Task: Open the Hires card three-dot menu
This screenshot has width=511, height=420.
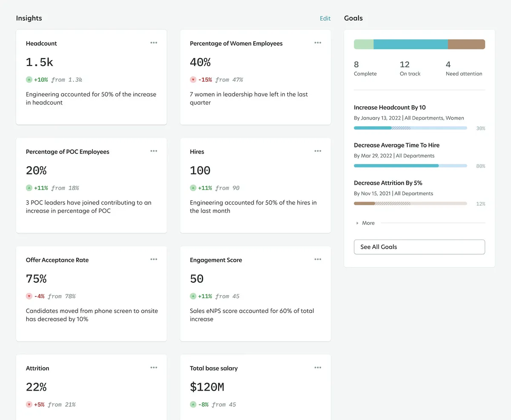Action: click(x=318, y=151)
